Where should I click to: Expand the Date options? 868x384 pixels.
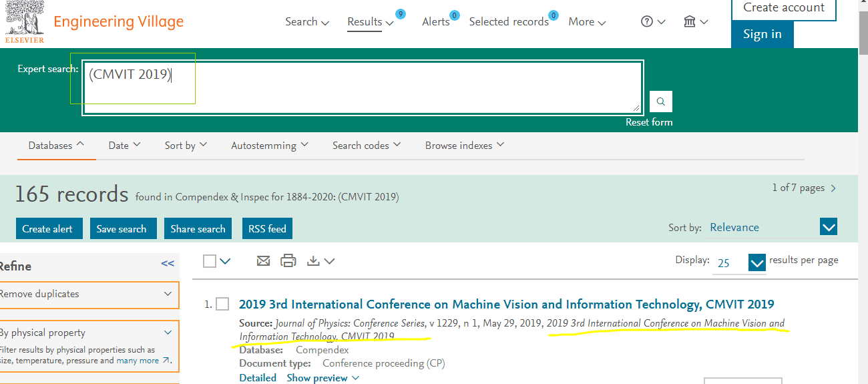click(124, 146)
